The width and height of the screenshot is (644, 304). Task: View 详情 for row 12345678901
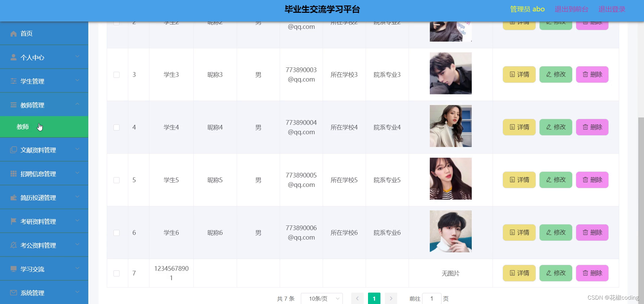(x=519, y=273)
